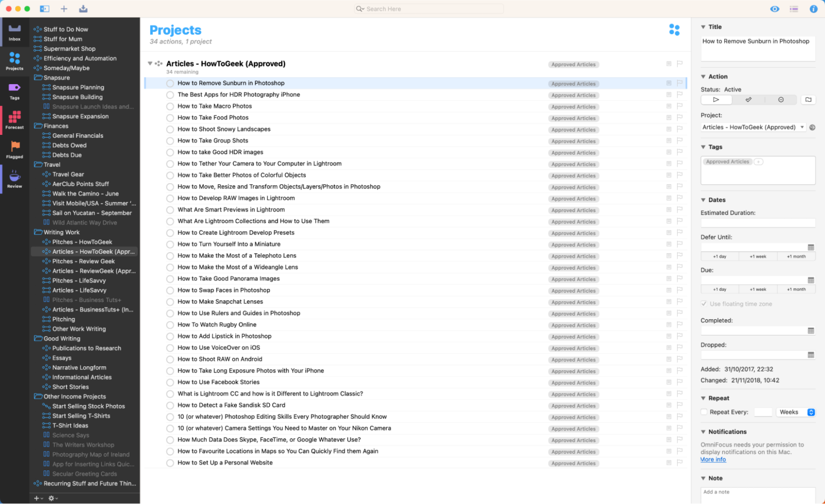825x504 pixels.
Task: Enable the Repeat Every checkbox
Action: point(704,412)
